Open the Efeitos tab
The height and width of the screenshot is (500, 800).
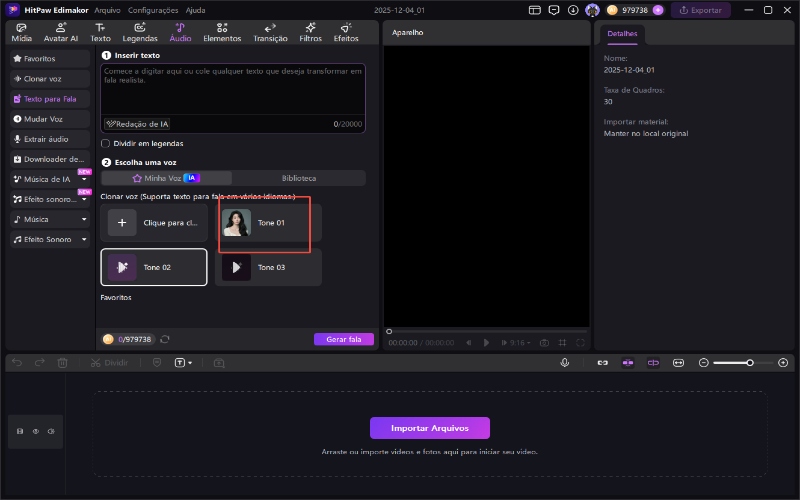(346, 32)
